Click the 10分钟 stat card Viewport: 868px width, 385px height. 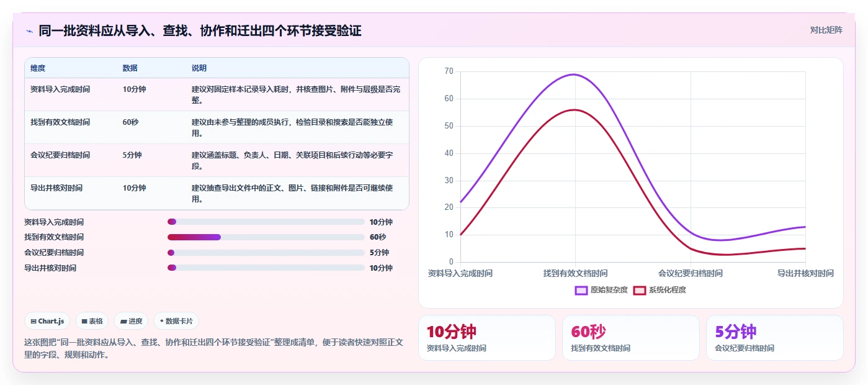click(487, 338)
